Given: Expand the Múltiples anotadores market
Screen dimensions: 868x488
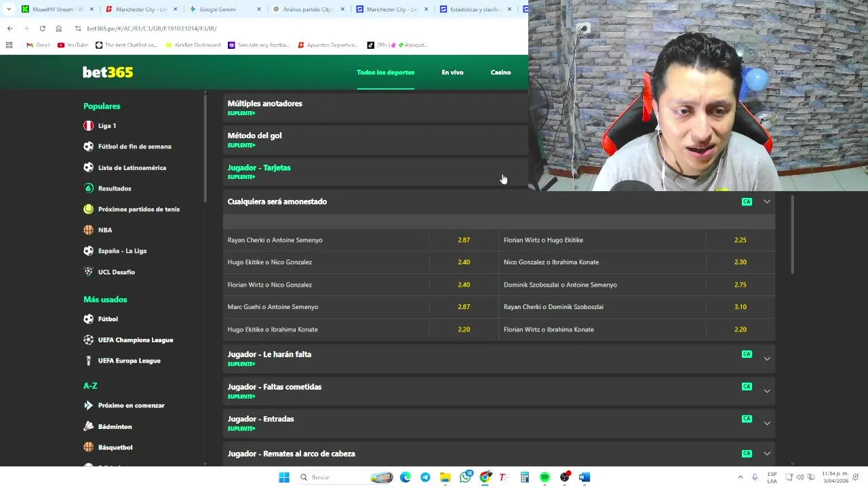Looking at the screenshot, I should click(x=375, y=107).
